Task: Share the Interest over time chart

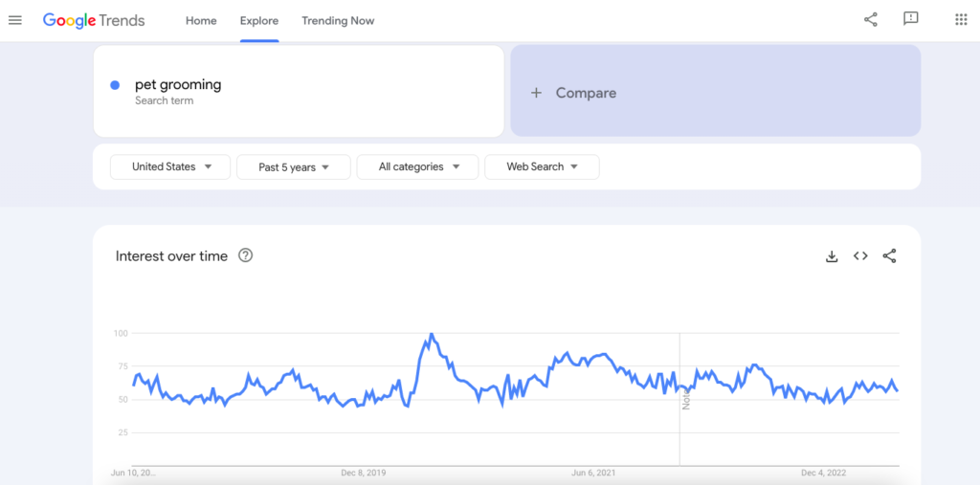Action: tap(889, 255)
